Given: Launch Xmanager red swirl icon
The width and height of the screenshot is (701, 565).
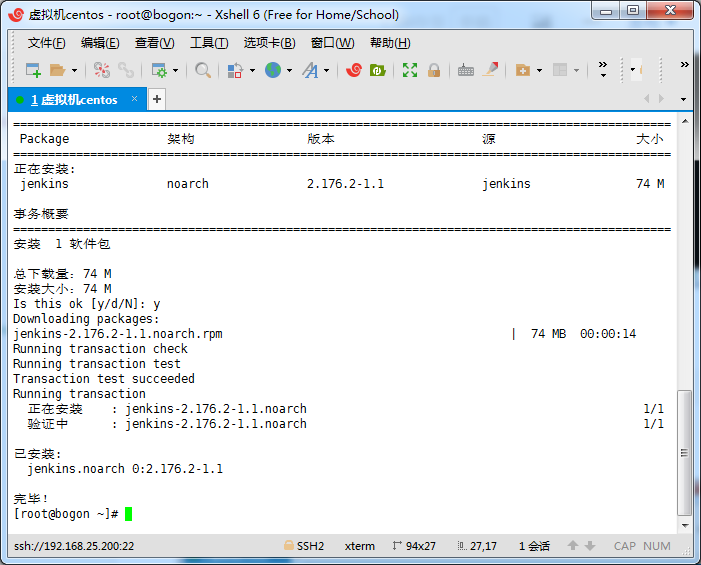Looking at the screenshot, I should (354, 70).
